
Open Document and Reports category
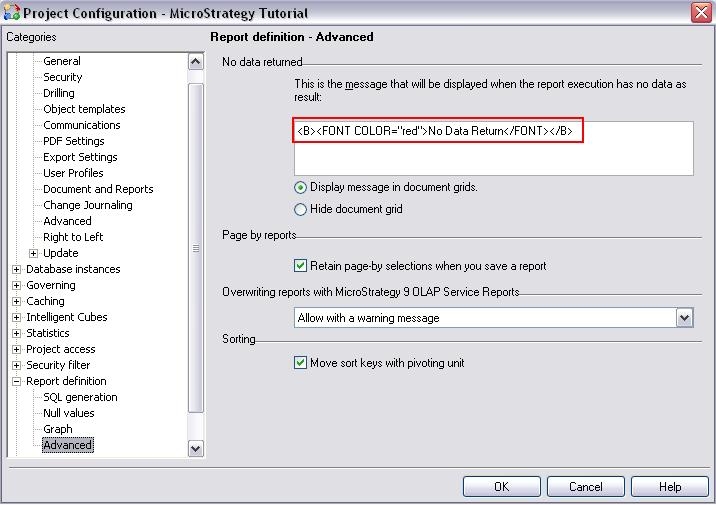(x=98, y=189)
